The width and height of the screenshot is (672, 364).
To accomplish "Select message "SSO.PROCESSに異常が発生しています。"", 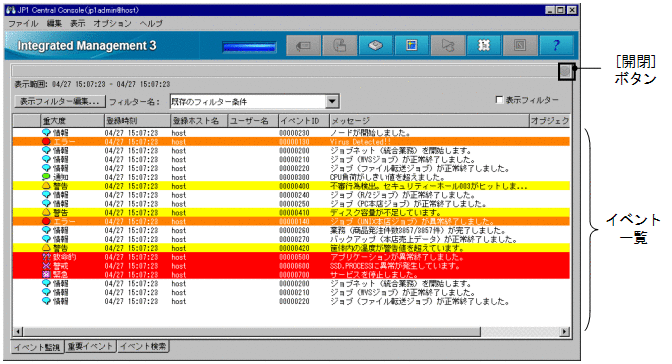I will (x=395, y=266).
